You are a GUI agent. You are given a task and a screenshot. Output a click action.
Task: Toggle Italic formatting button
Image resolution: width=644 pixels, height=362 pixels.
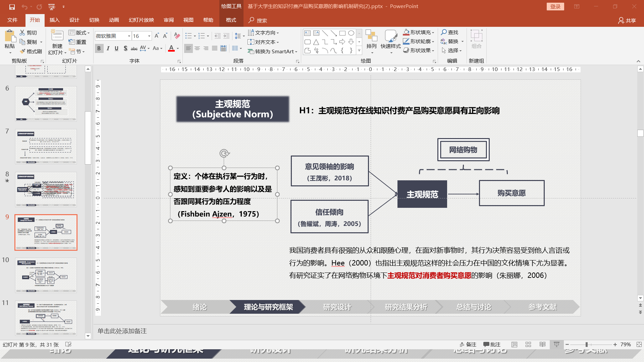pyautogui.click(x=108, y=49)
